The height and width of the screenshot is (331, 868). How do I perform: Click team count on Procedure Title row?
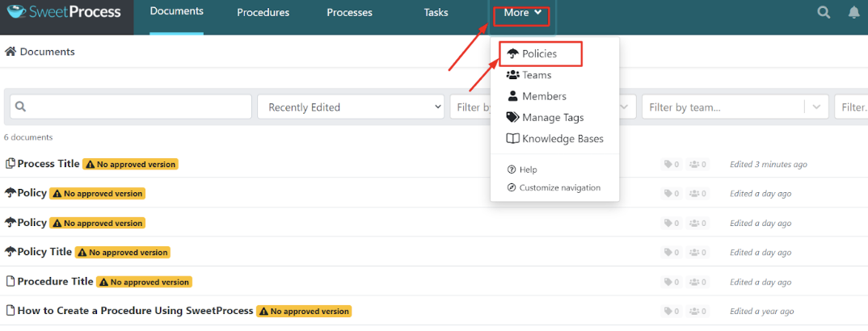click(697, 282)
